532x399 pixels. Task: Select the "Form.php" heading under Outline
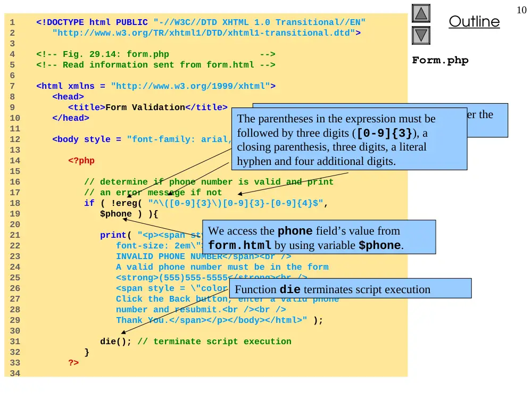pyautogui.click(x=440, y=61)
